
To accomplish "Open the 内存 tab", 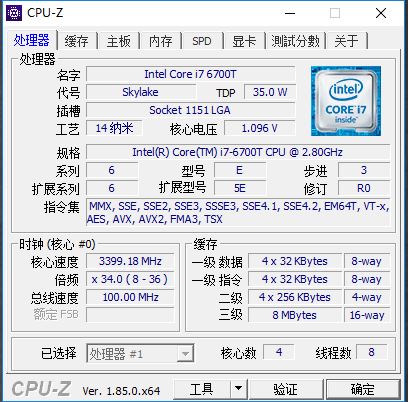I will [x=160, y=41].
